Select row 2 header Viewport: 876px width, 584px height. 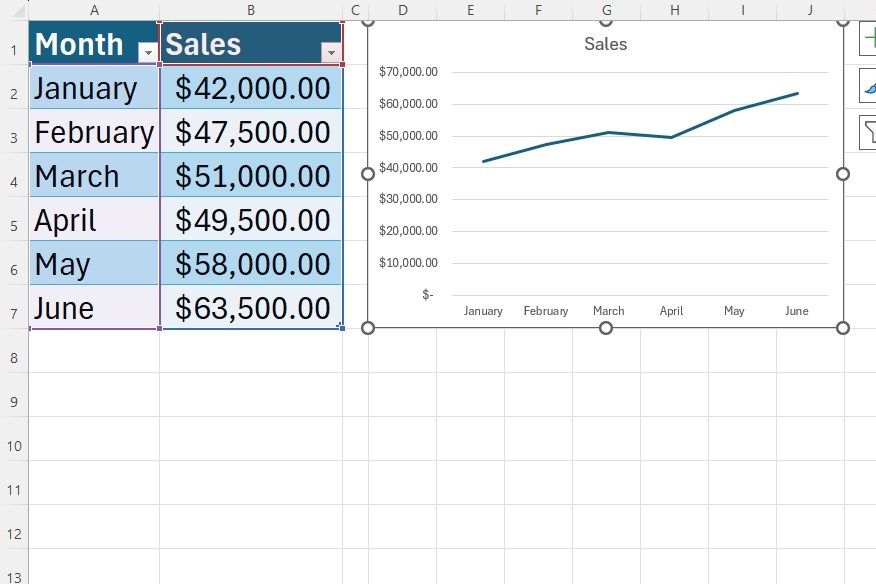(14, 87)
